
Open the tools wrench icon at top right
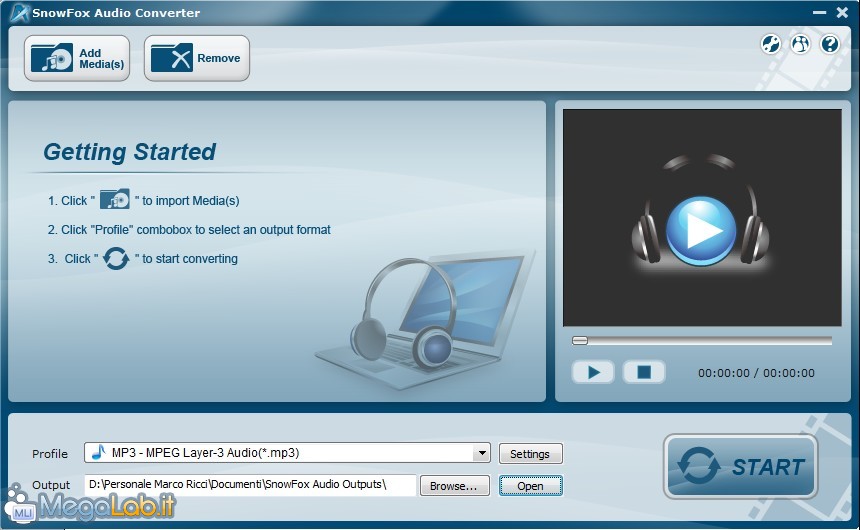pyautogui.click(x=771, y=44)
